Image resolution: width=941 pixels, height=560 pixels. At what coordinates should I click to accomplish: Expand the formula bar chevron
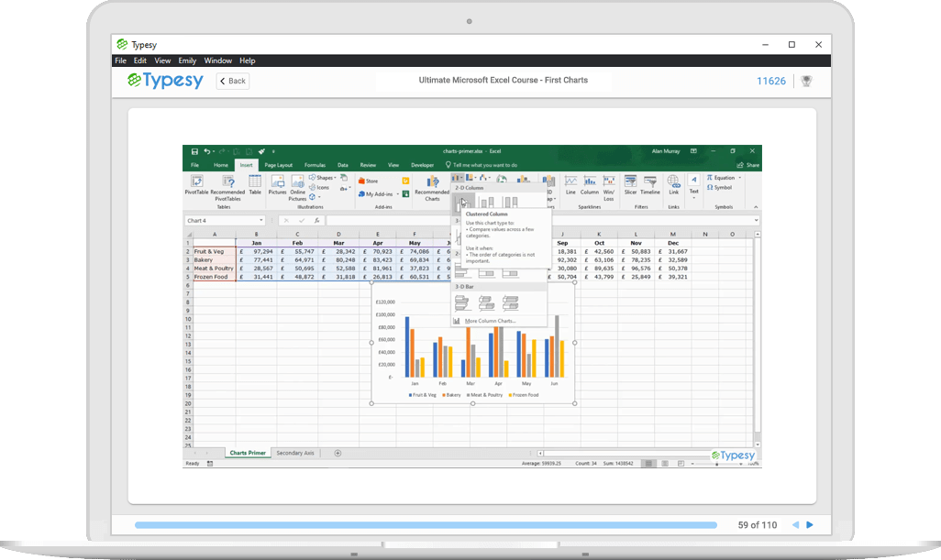coord(756,221)
